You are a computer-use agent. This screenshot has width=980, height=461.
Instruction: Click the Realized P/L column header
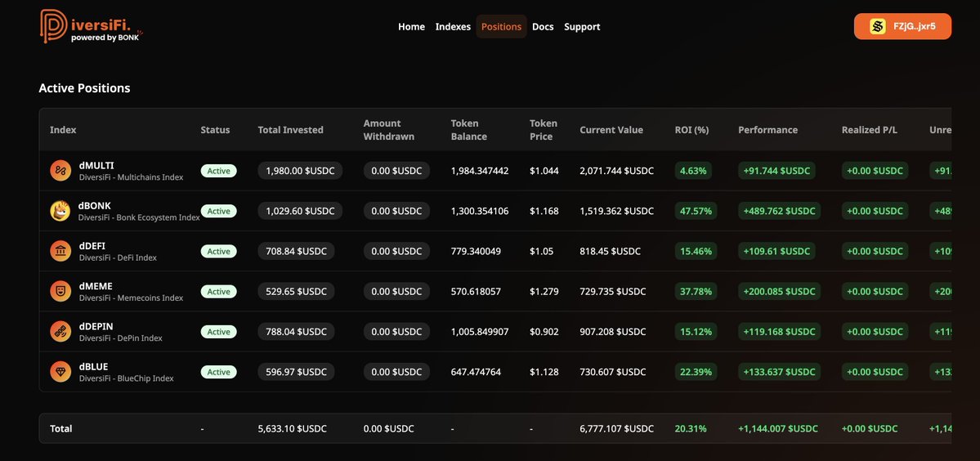coord(870,130)
